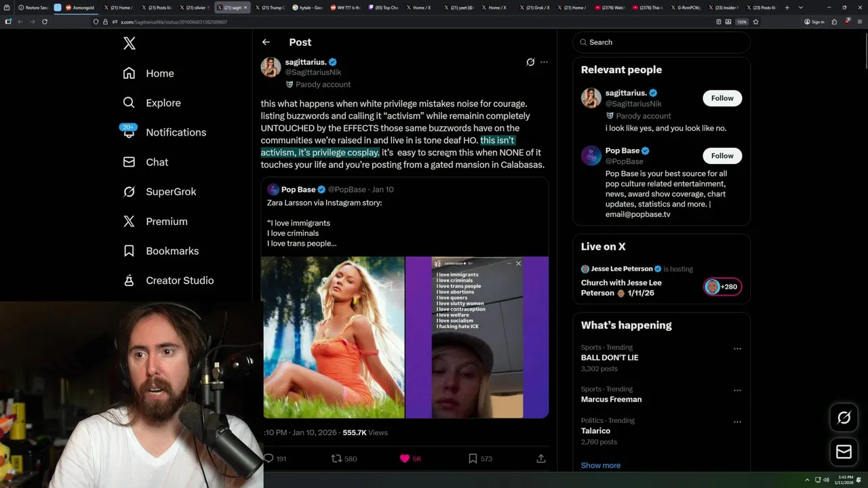868x488 pixels.
Task: Follow Pop Base in Relevant people
Action: point(722,156)
